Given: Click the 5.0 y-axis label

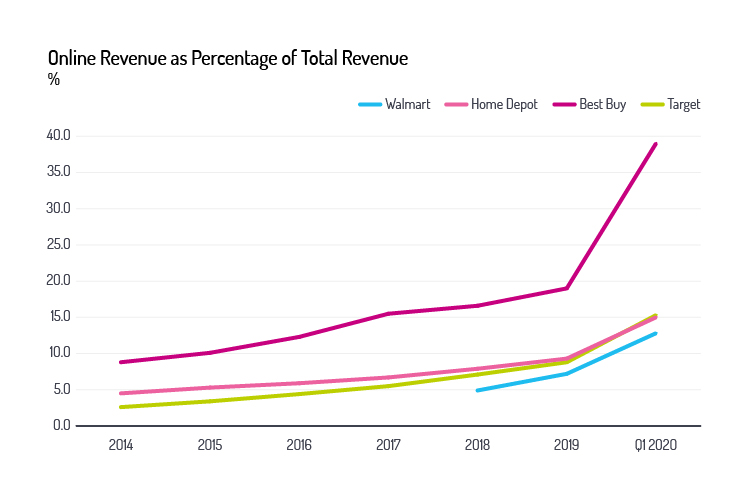Looking at the screenshot, I should [x=62, y=389].
